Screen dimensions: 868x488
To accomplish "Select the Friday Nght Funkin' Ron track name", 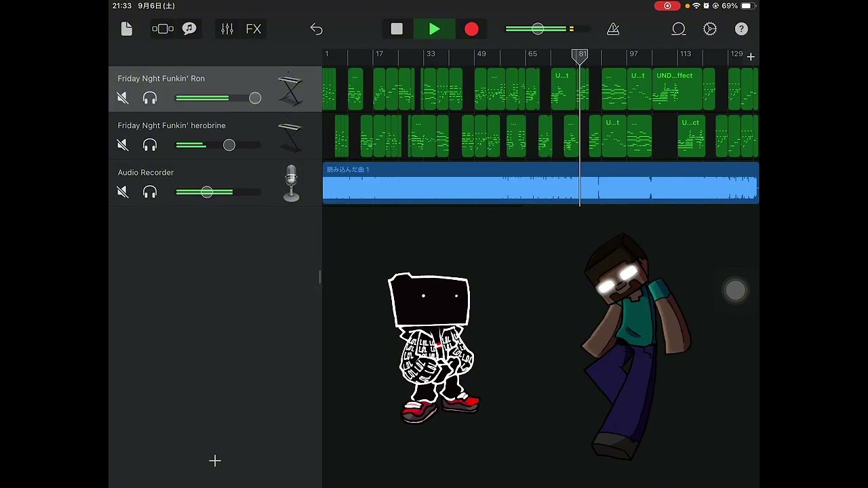I will [x=161, y=79].
